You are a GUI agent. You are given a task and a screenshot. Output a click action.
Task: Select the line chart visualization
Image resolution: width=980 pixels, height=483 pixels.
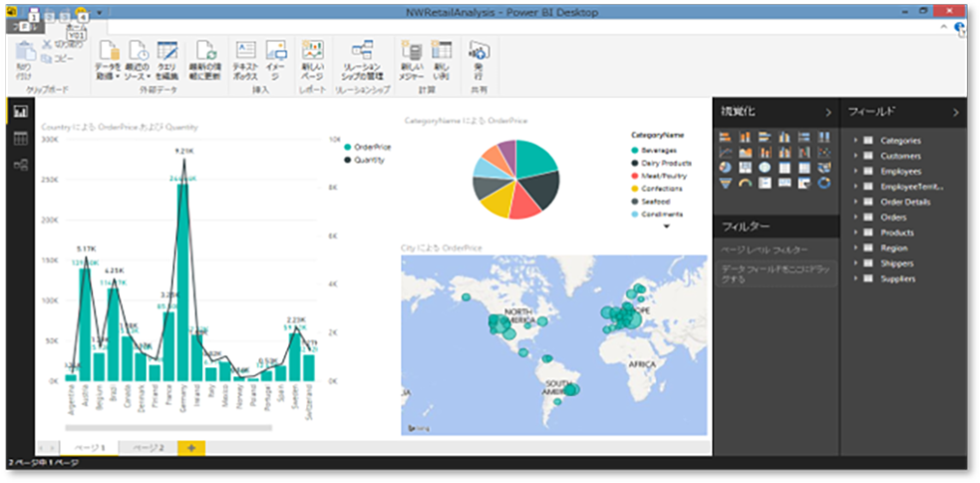tap(726, 152)
